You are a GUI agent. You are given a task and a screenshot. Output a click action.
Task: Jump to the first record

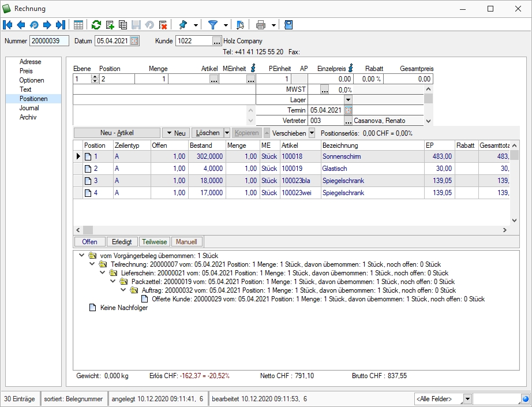click(x=8, y=25)
